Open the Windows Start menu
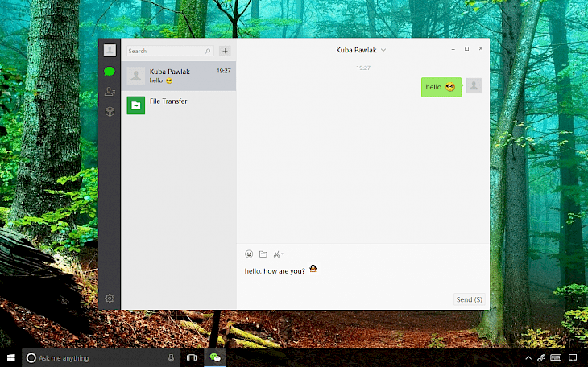The height and width of the screenshot is (367, 588). coord(11,358)
